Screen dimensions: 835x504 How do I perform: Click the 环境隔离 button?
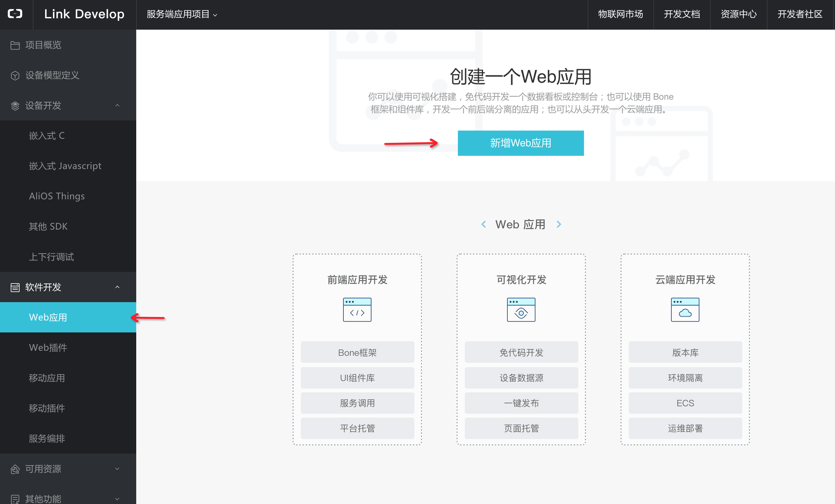point(685,378)
